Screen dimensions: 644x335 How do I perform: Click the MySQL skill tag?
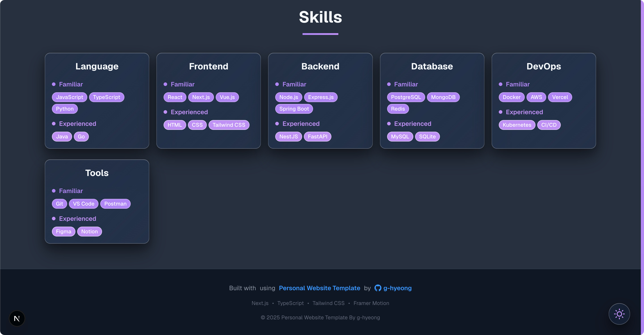click(x=400, y=137)
